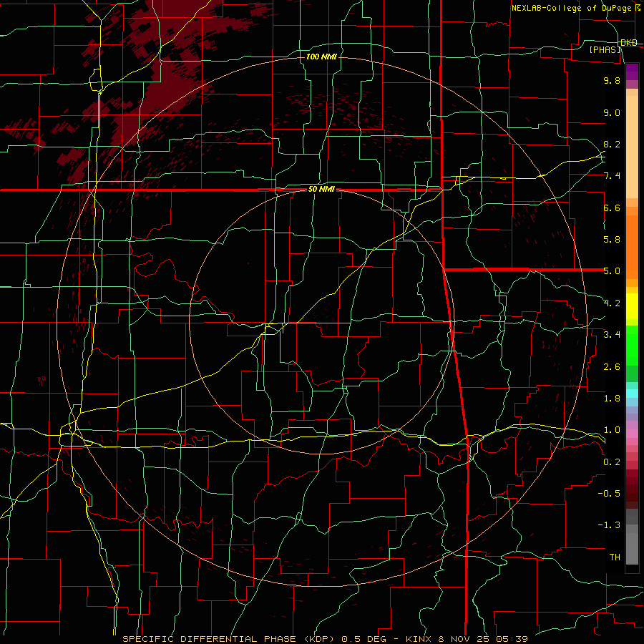Click the 'TH' threshold label on scale
The image size is (644, 644).
615,557
